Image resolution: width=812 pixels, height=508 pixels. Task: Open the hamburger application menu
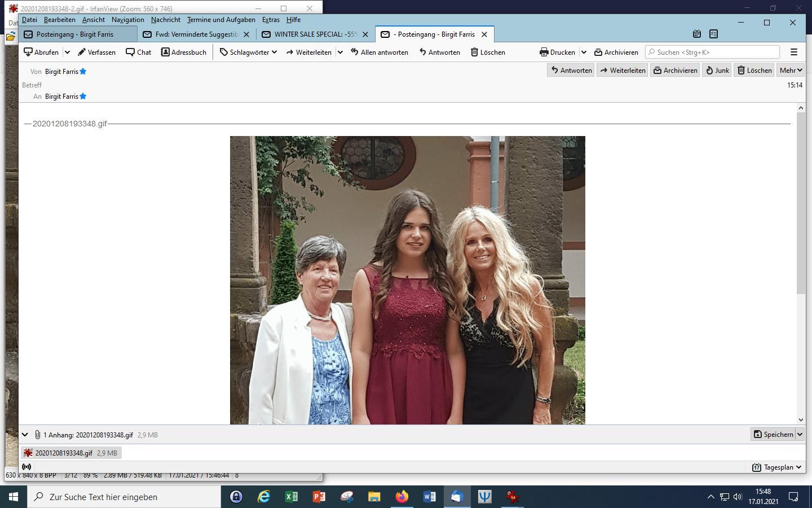point(794,52)
